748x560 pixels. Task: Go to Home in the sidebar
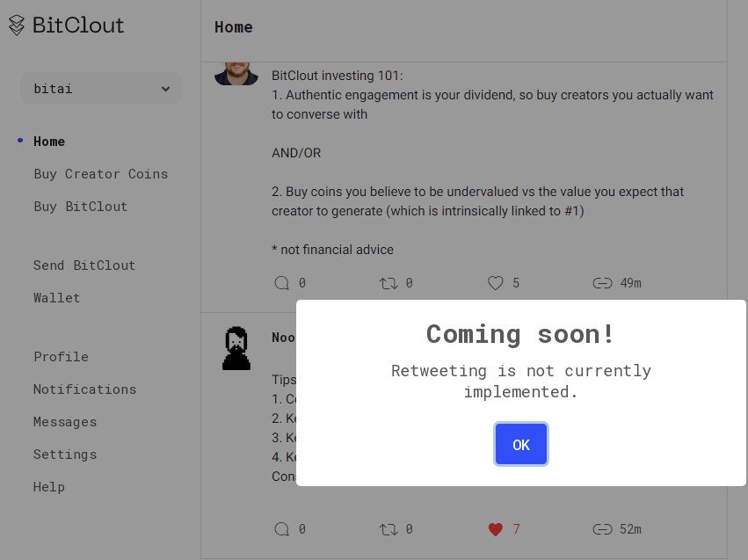(x=49, y=142)
